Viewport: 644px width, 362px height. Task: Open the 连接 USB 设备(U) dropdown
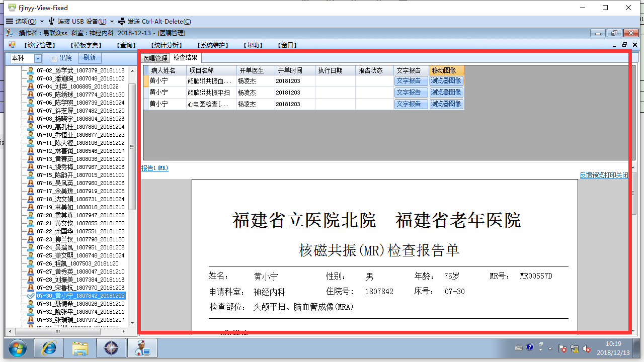point(82,22)
